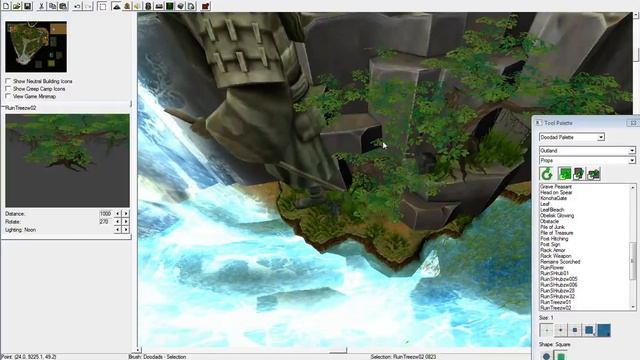
Task: Select Remains Scorched doodad entry
Action: coord(560,262)
